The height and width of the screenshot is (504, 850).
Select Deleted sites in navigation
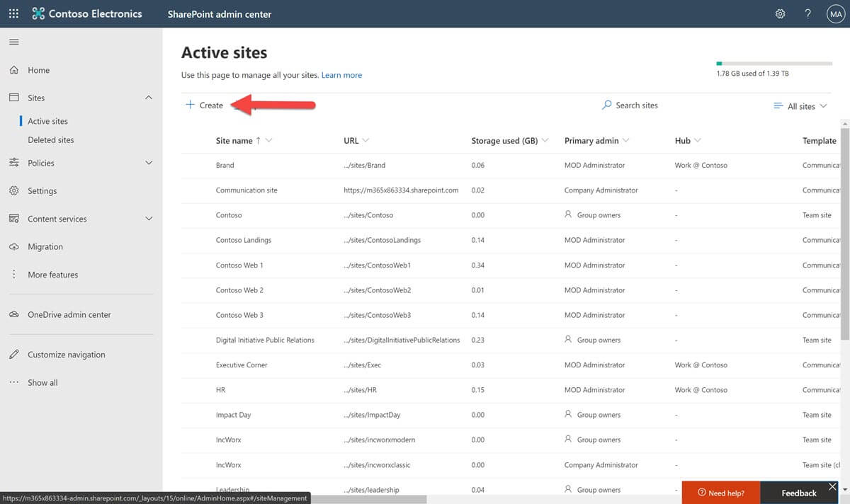point(51,140)
